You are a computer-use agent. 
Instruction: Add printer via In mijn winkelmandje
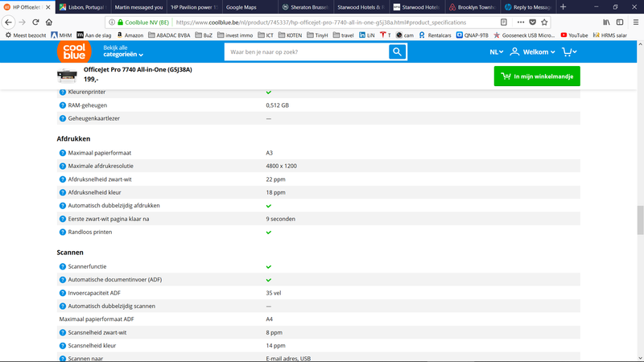point(537,76)
